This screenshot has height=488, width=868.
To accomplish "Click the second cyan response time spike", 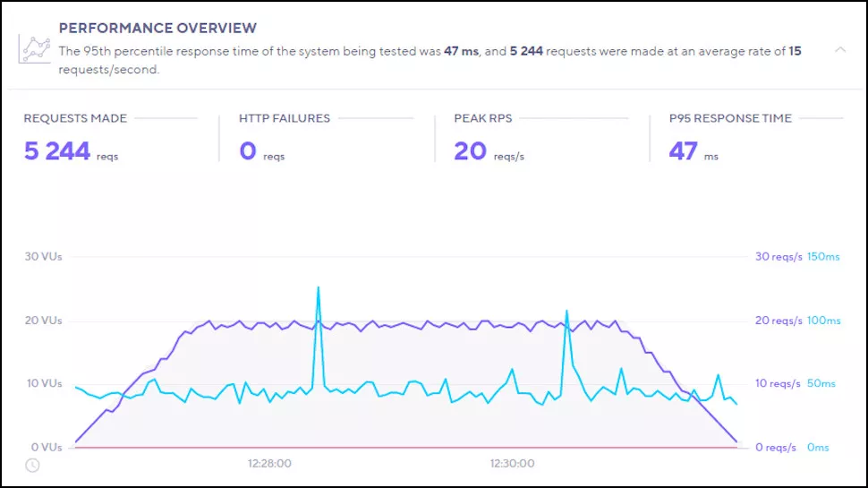I will (x=566, y=312).
